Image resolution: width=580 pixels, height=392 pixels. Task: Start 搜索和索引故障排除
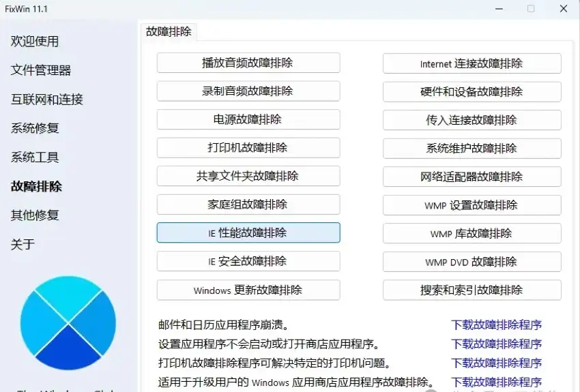[472, 290]
